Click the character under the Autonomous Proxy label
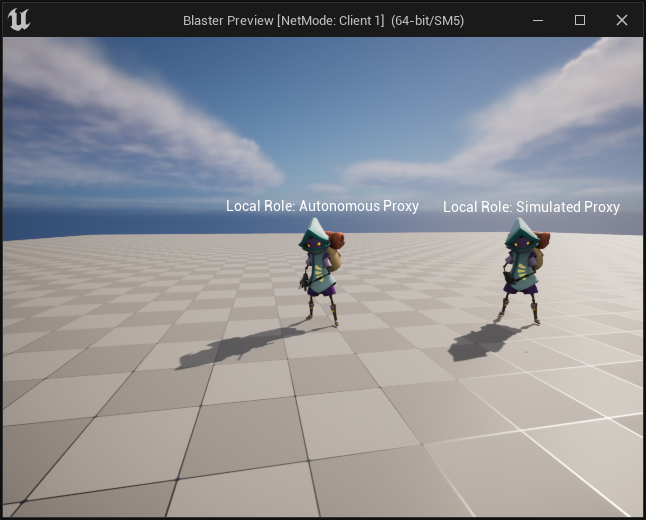The height and width of the screenshot is (520, 646). pos(321,272)
